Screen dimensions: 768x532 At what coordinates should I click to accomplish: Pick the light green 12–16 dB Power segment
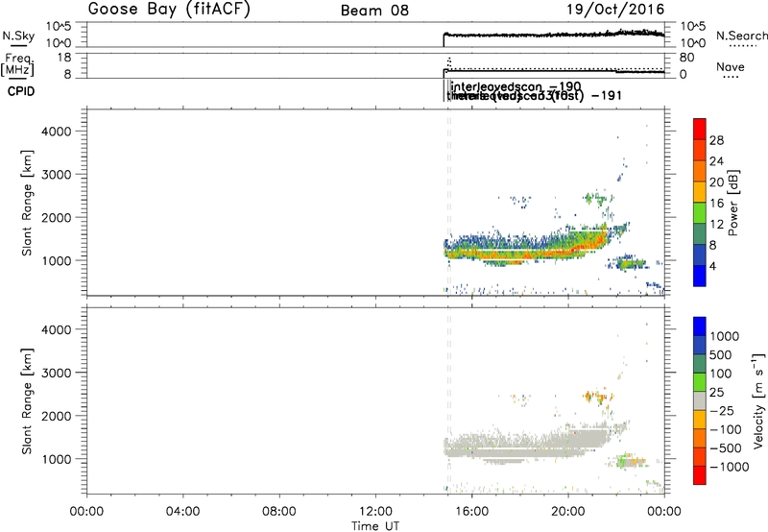pos(700,213)
